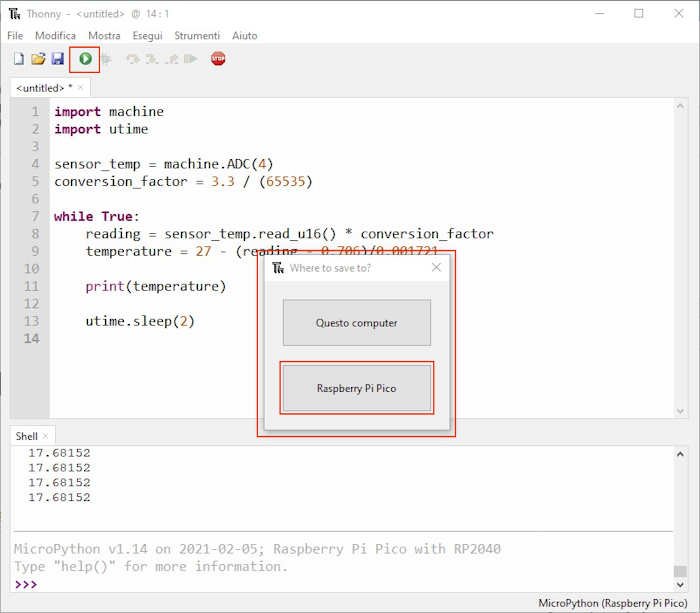This screenshot has width=700, height=613.
Task: Open the Esegui menu
Action: pyautogui.click(x=147, y=35)
